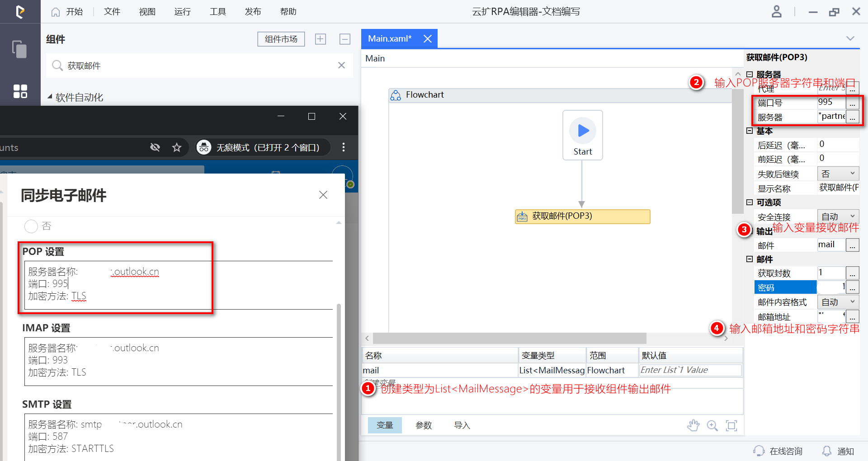This screenshot has width=868, height=461.
Task: Expand all components with plus icon
Action: [321, 39]
